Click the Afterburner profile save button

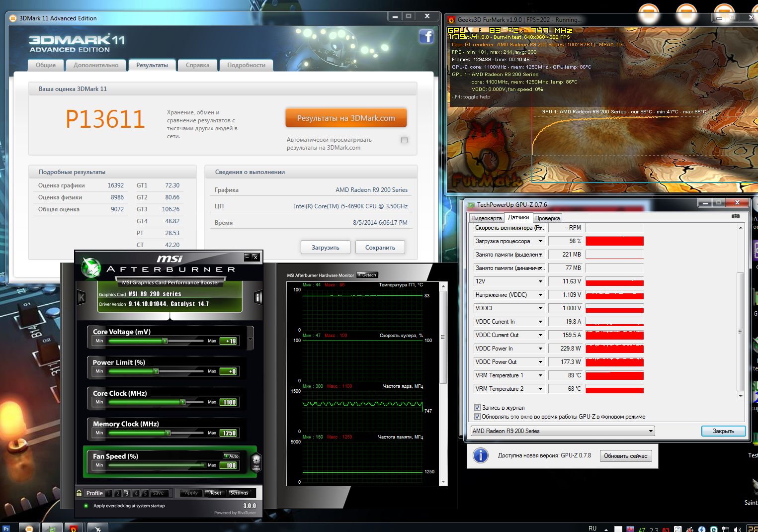click(x=159, y=493)
